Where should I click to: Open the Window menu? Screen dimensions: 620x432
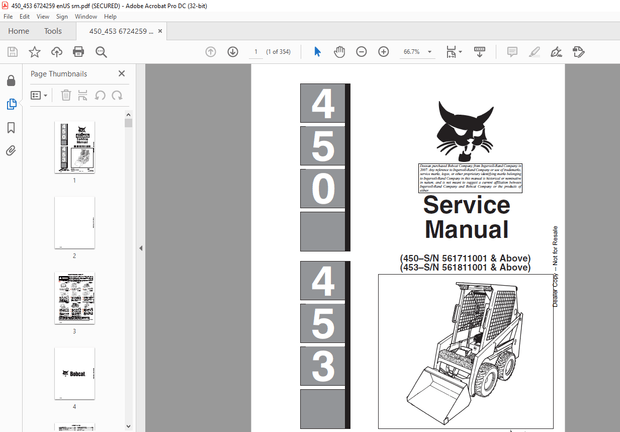(86, 17)
